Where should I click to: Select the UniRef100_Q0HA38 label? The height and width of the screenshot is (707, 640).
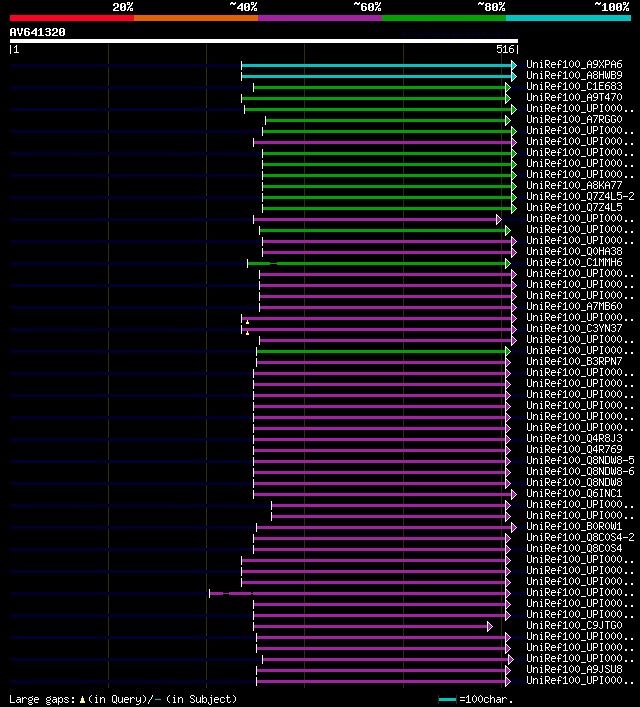pos(574,252)
